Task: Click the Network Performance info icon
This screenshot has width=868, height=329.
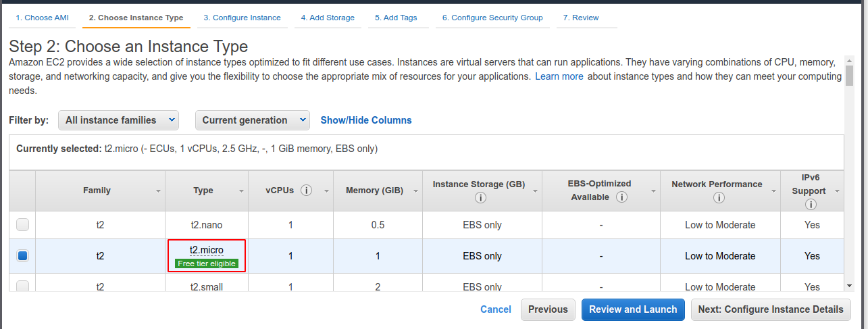Action: coord(719,198)
